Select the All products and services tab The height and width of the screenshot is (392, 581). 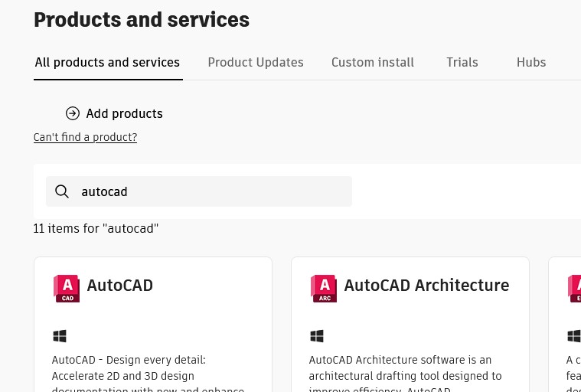point(107,63)
